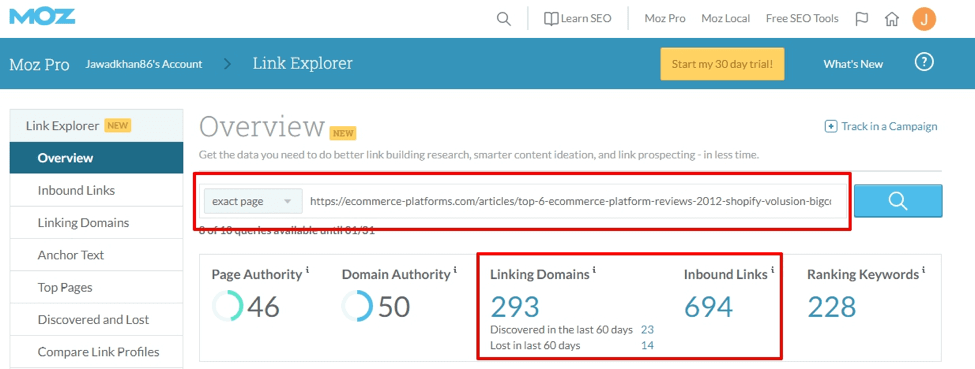Image resolution: width=975 pixels, height=369 pixels.
Task: Open Compare Link Profiles in the sidebar
Action: (96, 352)
